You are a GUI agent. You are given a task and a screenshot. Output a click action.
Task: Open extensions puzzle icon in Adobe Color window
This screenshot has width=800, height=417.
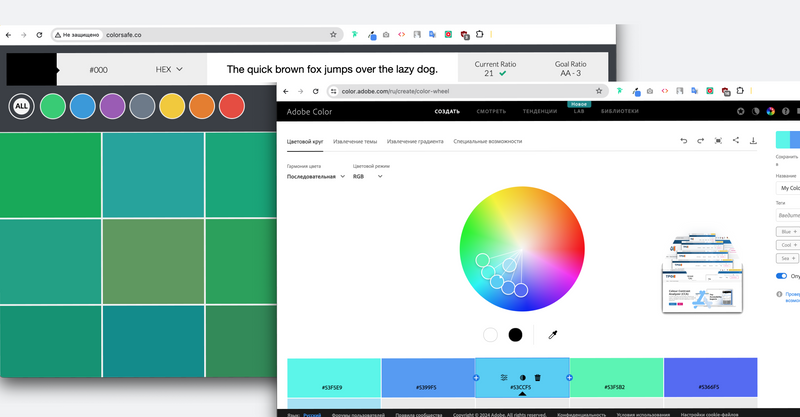740,91
